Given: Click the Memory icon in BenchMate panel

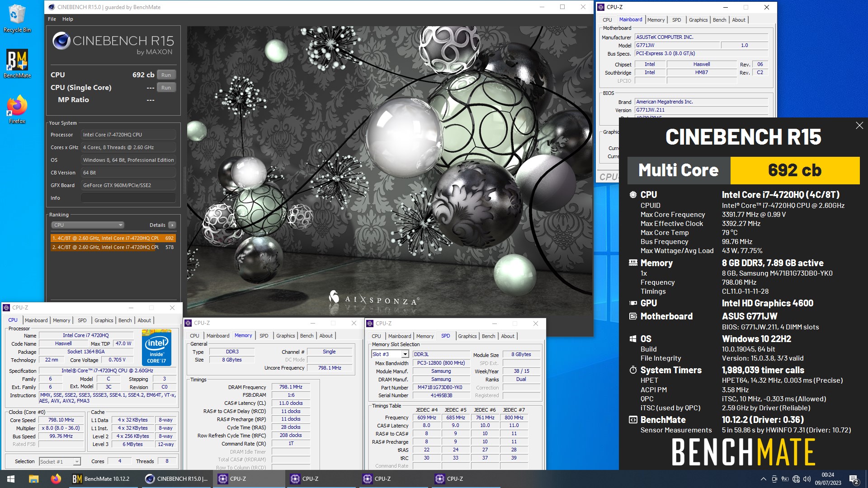Looking at the screenshot, I should pos(633,263).
